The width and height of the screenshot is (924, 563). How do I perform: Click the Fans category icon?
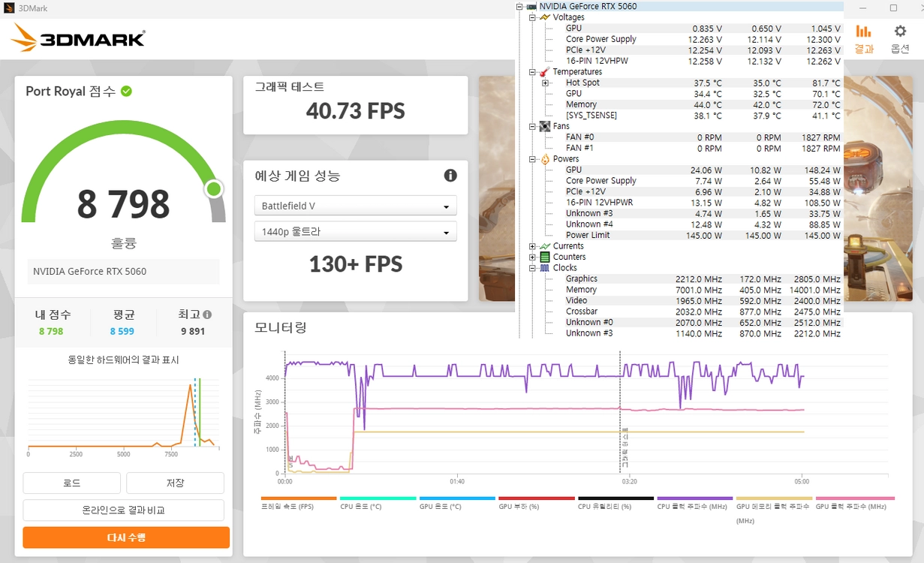coord(545,126)
